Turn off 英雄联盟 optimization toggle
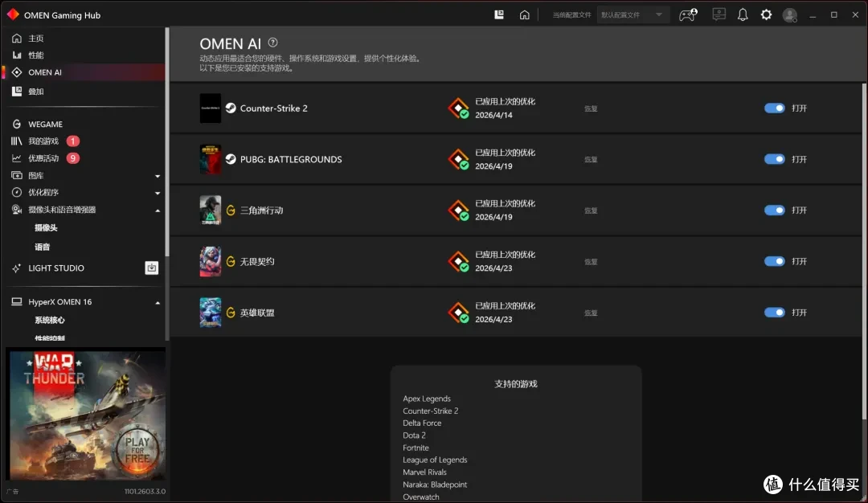The image size is (868, 503). tap(775, 312)
